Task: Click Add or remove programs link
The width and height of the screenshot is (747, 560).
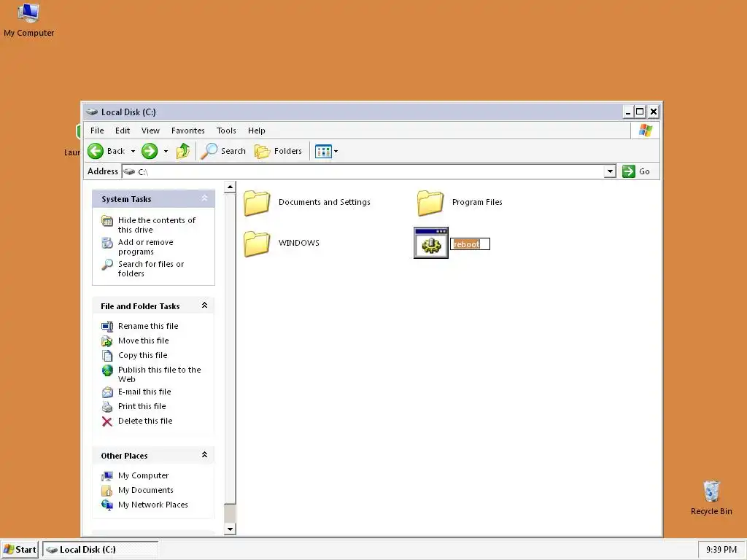Action: click(146, 246)
